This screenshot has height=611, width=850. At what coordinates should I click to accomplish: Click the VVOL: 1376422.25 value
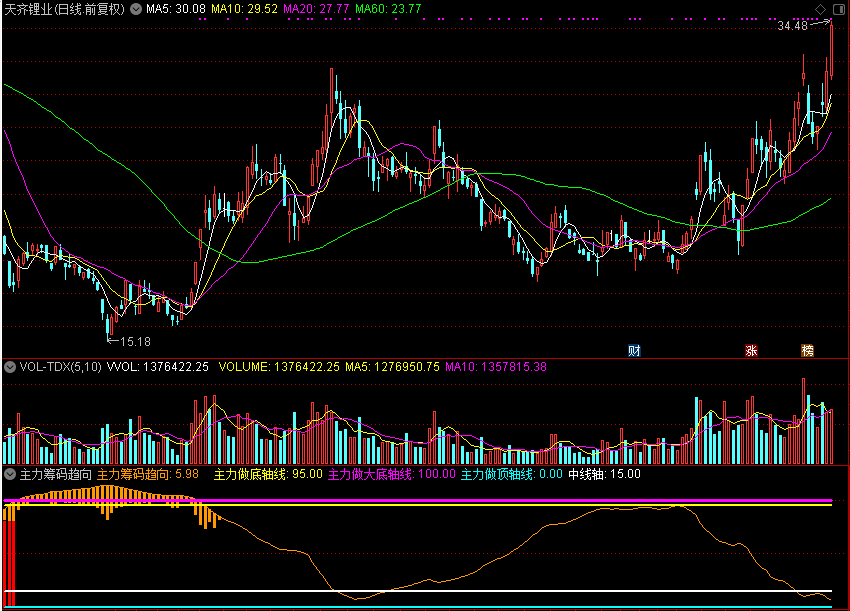click(x=158, y=367)
